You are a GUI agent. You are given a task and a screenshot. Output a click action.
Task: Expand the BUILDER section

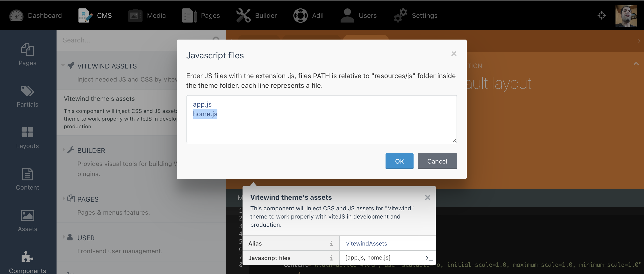64,150
